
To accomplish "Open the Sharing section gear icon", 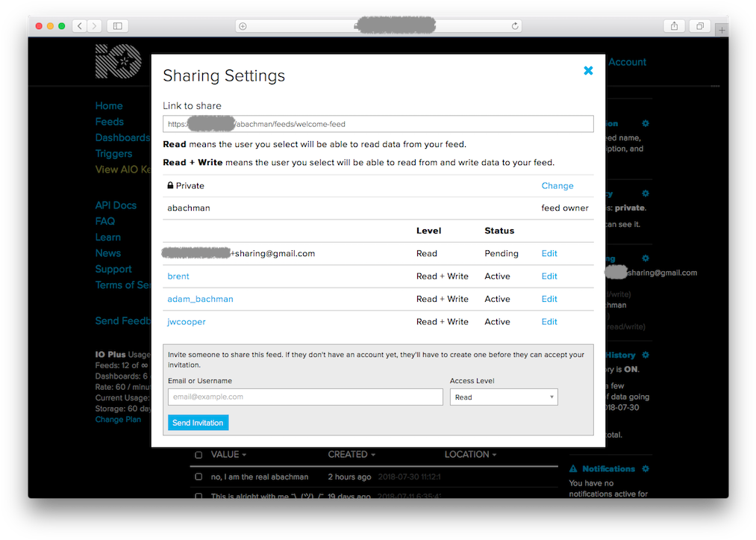I will coord(646,258).
